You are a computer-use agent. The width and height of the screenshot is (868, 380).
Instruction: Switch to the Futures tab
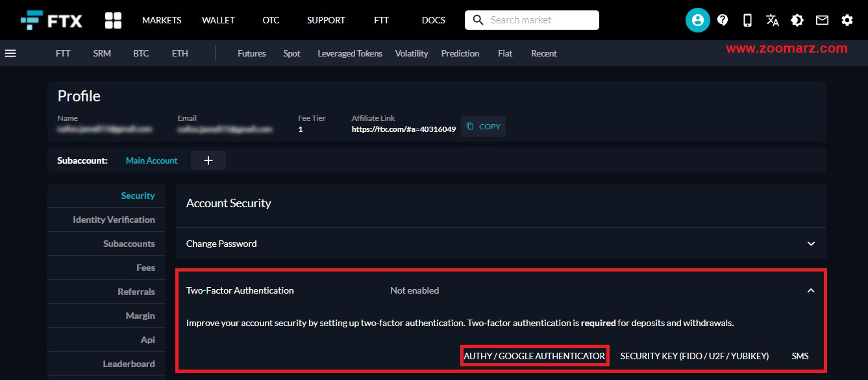(252, 53)
